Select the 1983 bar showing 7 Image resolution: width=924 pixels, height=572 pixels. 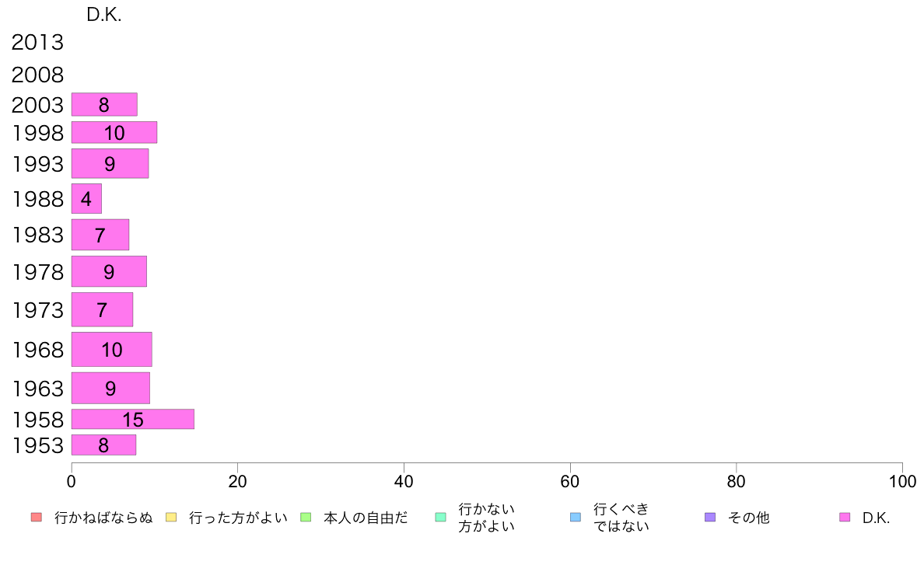100,235
